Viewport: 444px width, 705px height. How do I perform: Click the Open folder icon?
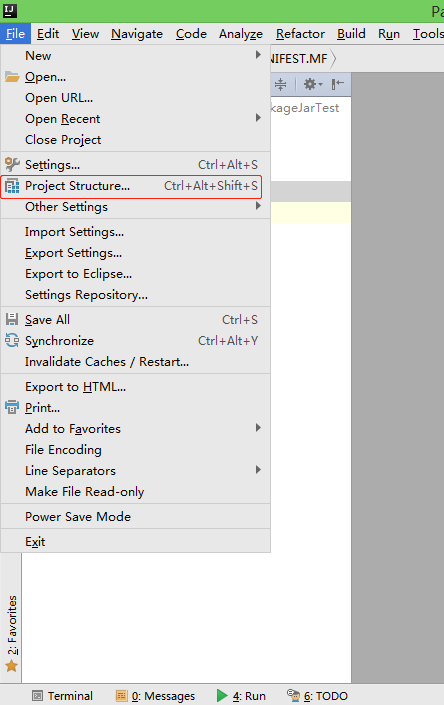12,77
